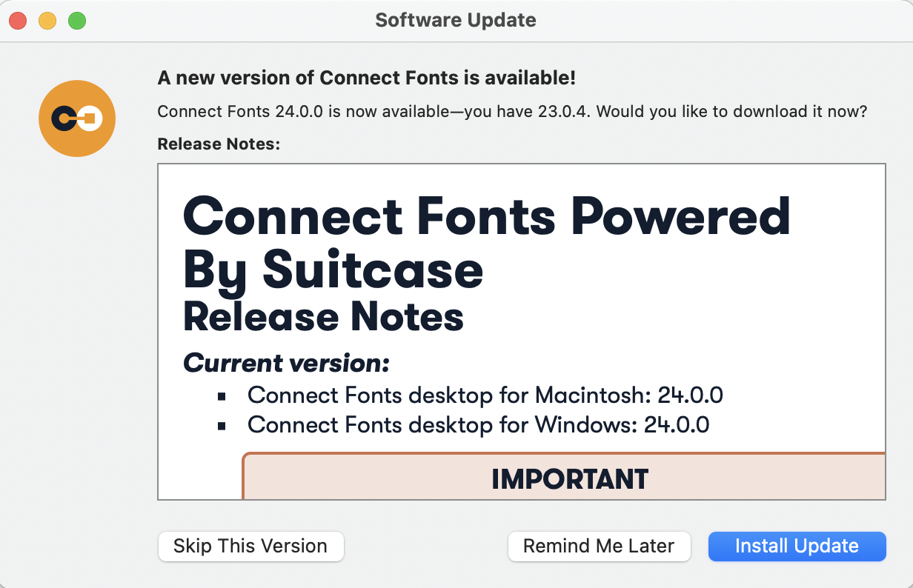Choose Remind Me Later

[x=599, y=547]
